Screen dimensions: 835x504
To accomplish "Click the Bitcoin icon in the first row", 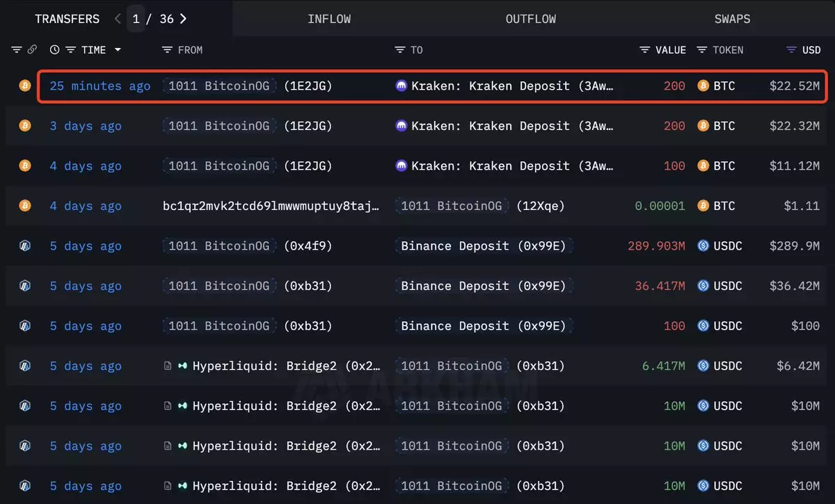I will [25, 86].
